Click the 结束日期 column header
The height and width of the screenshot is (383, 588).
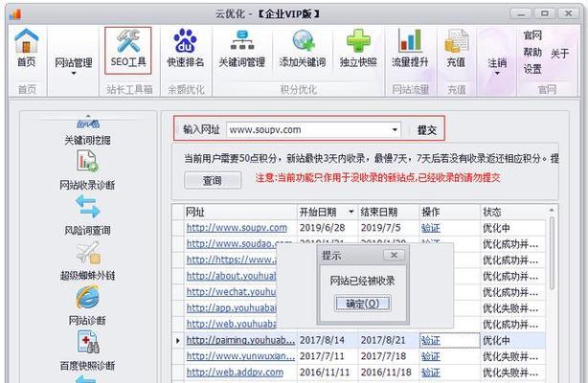coord(389,212)
